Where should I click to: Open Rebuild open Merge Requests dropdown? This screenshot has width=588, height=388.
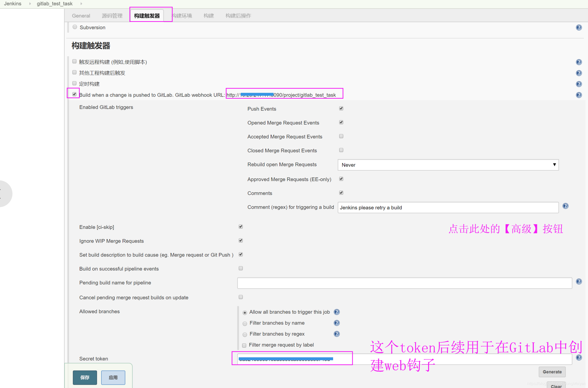point(448,165)
